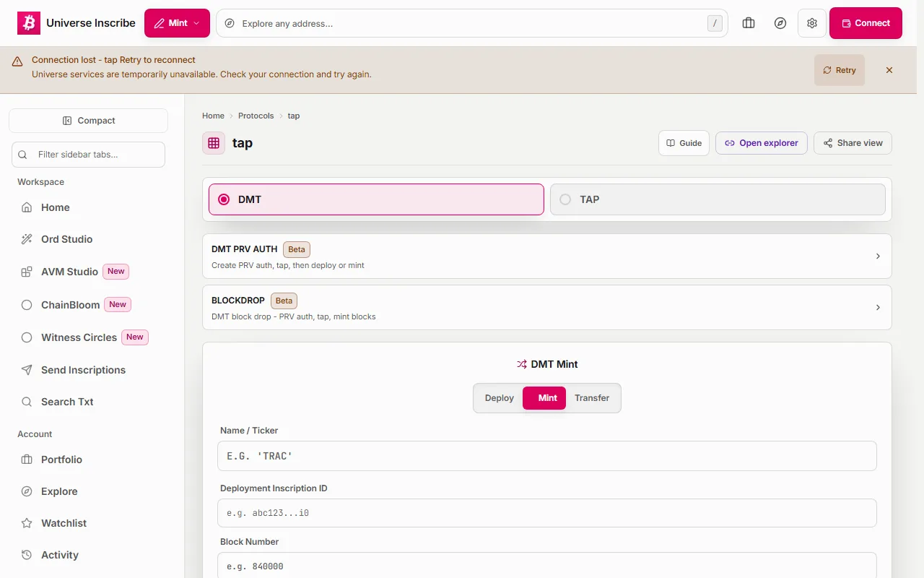
Task: Dismiss the connection lost banner
Action: coord(889,70)
